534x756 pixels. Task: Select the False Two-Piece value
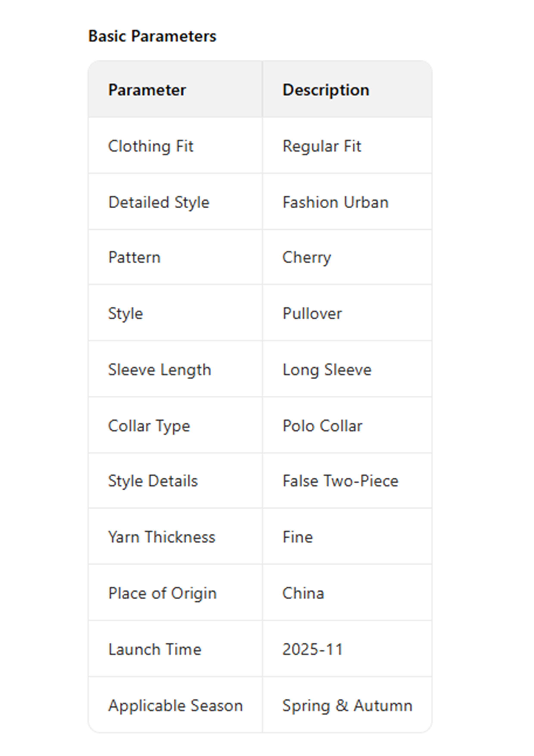click(340, 481)
